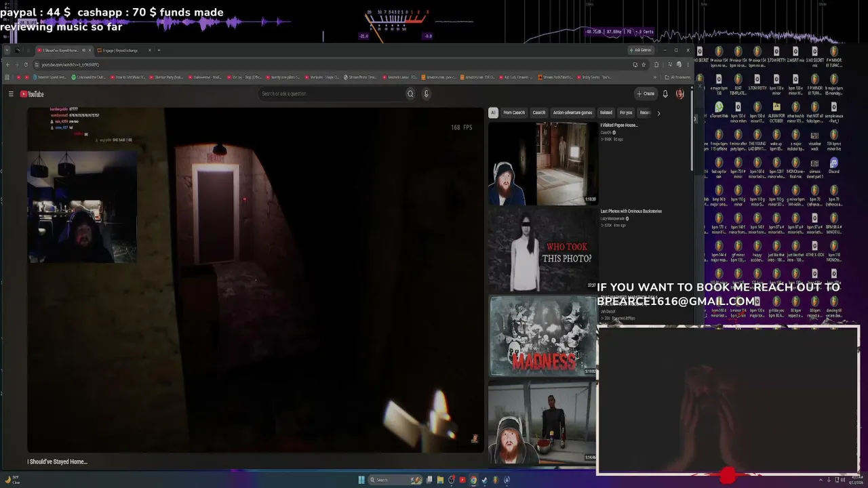Viewport: 868px width, 488px height.
Task: Select the CaseOh filter chip
Action: tap(539, 113)
